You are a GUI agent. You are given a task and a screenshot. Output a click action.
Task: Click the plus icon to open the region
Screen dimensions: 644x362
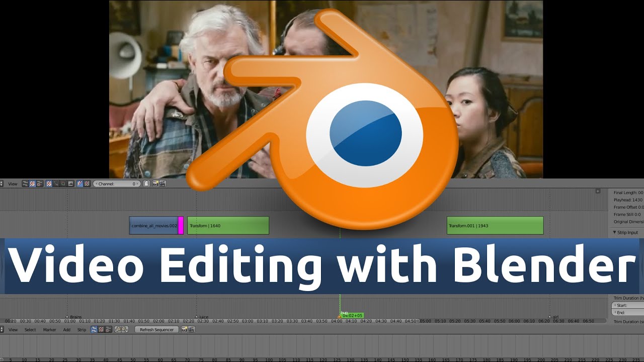[598, 191]
